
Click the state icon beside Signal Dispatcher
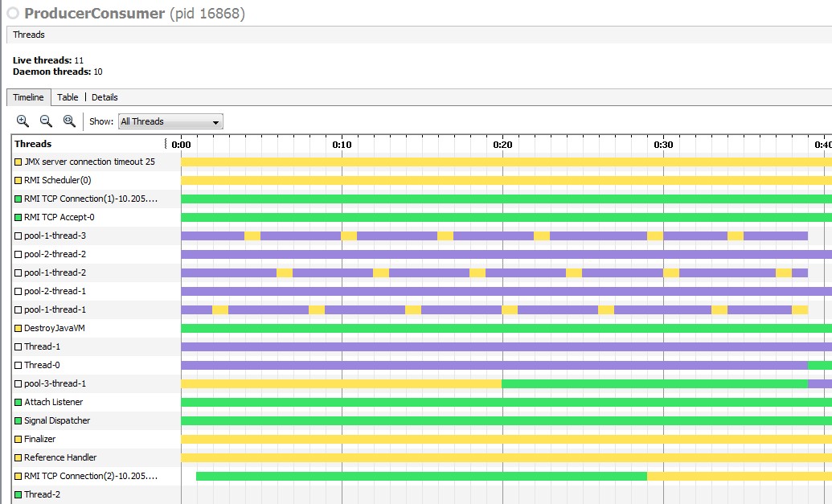click(18, 420)
